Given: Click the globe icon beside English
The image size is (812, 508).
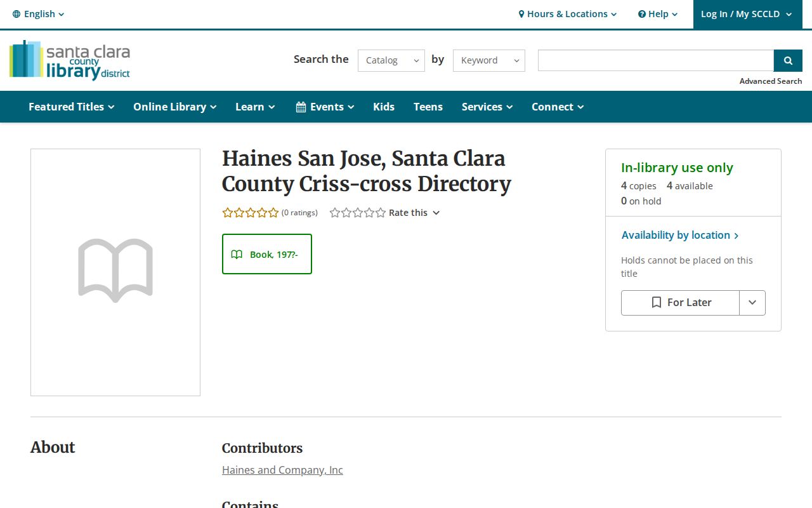Looking at the screenshot, I should 16,14.
